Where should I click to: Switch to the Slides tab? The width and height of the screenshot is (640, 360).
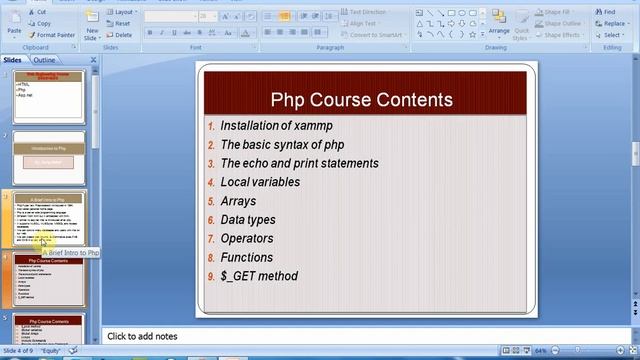click(x=13, y=60)
